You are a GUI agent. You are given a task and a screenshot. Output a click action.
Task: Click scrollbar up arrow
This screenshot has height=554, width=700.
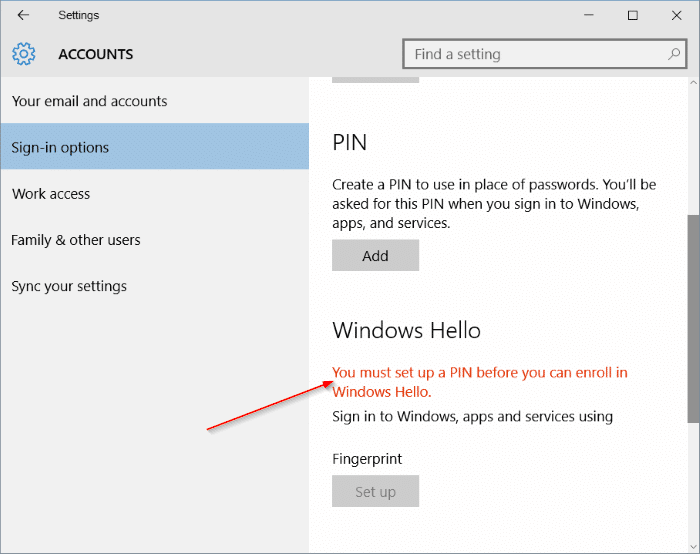point(693,83)
